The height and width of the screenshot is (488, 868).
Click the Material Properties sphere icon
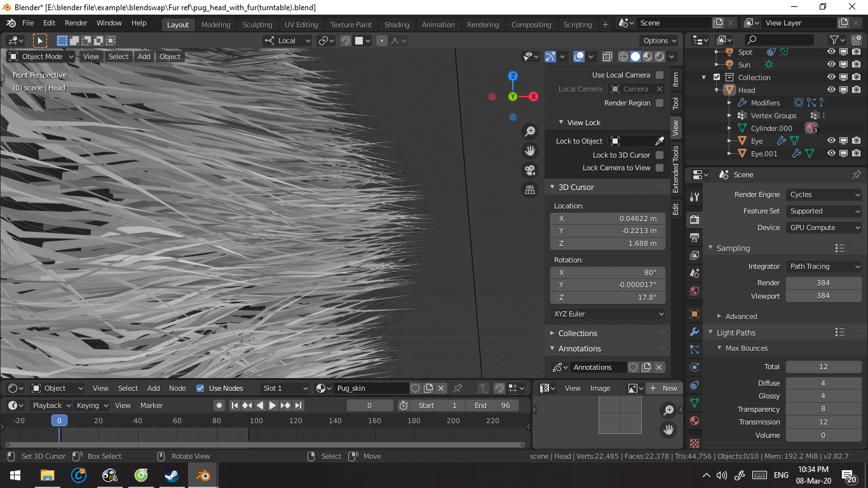click(x=694, y=421)
